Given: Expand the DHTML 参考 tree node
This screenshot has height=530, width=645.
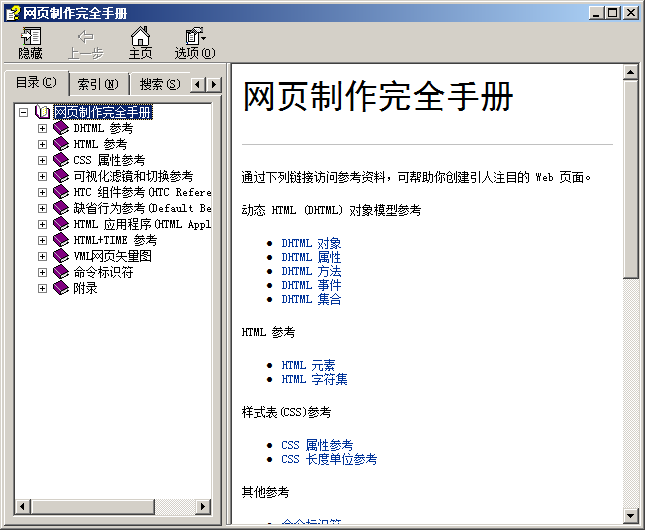Looking at the screenshot, I should click(x=42, y=128).
